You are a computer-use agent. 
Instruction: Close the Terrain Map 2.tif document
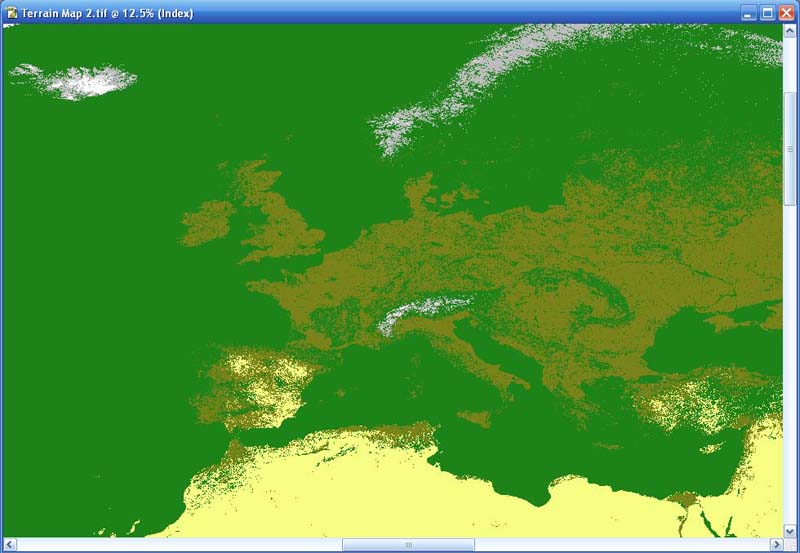point(785,13)
